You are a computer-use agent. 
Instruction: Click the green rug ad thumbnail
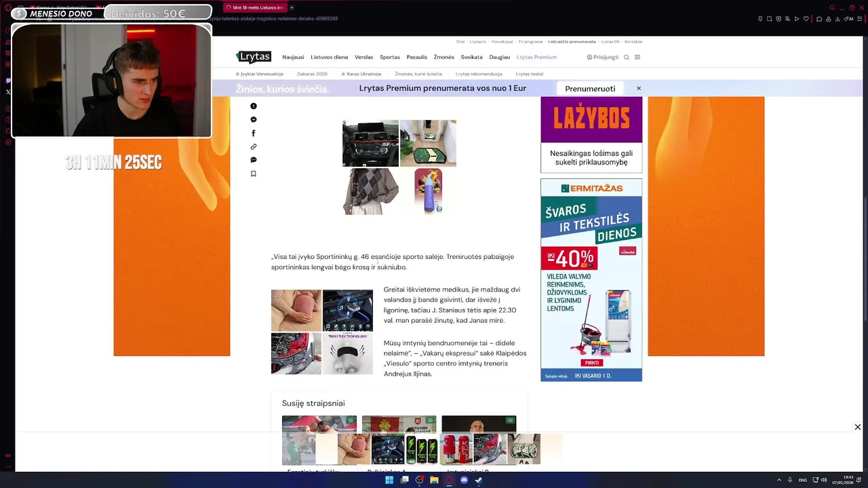point(428,143)
